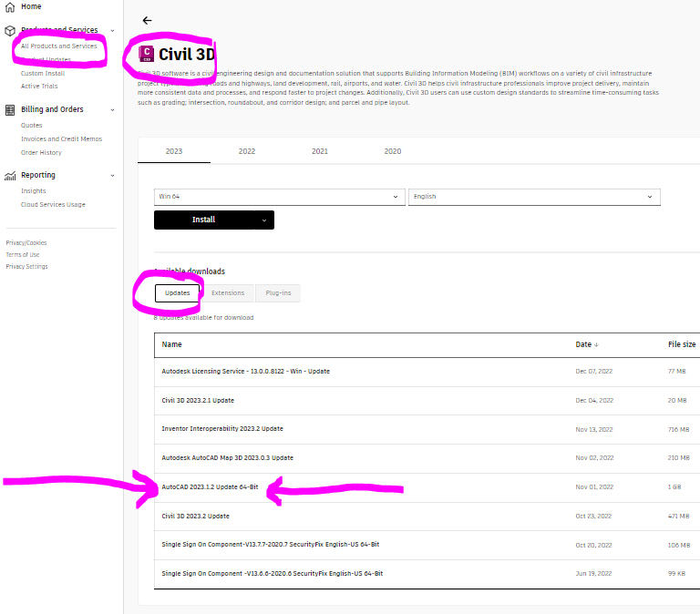The width and height of the screenshot is (700, 614).
Task: Click the Civil 3D product logo
Action: pyautogui.click(x=147, y=54)
